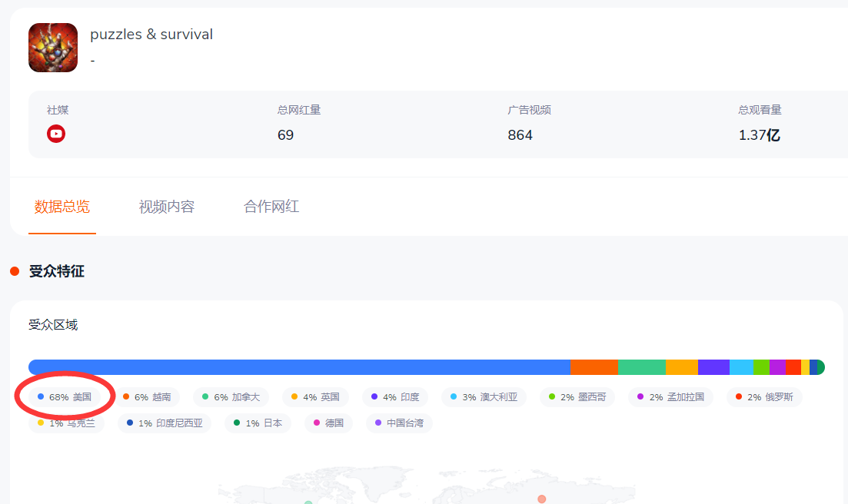Open the 数据总览 tab
Image resolution: width=848 pixels, height=504 pixels.
[62, 207]
